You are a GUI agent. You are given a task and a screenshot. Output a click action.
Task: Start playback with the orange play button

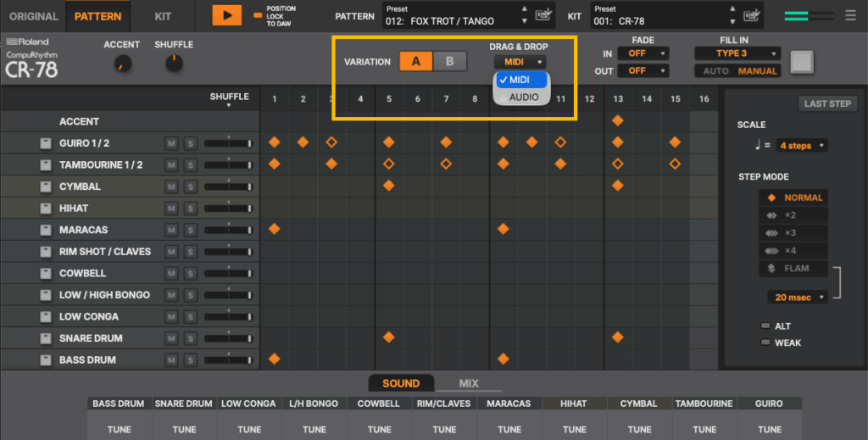[x=227, y=15]
